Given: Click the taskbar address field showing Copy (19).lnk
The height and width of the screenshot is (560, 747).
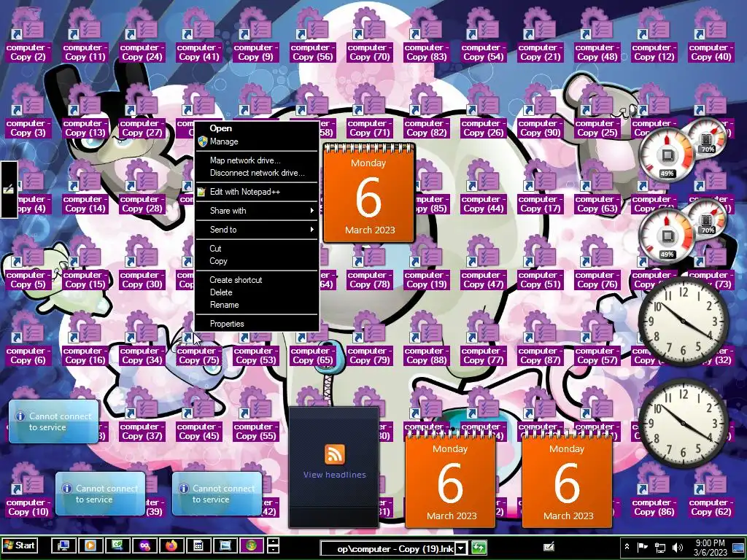Looking at the screenshot, I should [x=389, y=548].
